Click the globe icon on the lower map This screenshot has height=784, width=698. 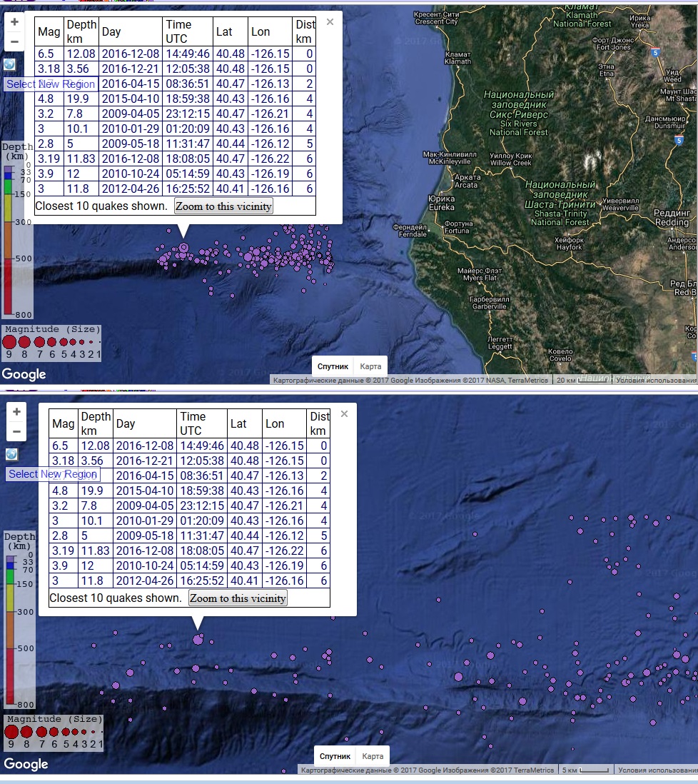pos(11,454)
